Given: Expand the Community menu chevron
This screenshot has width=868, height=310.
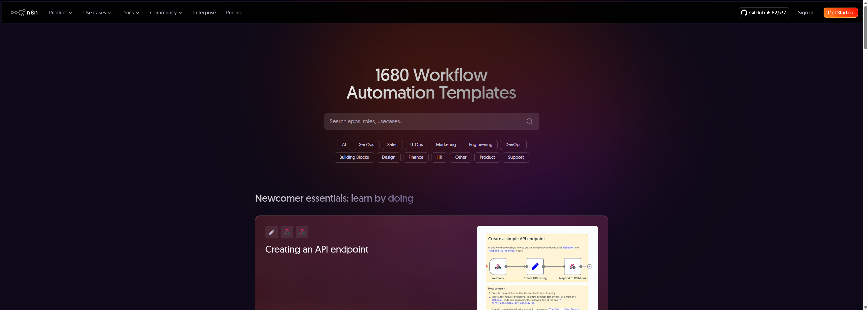Looking at the screenshot, I should coord(181,13).
